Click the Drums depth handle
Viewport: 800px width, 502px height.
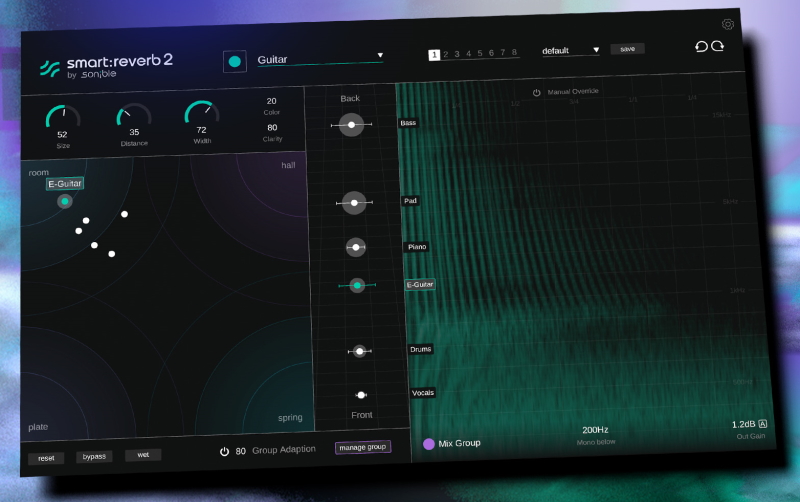(360, 351)
